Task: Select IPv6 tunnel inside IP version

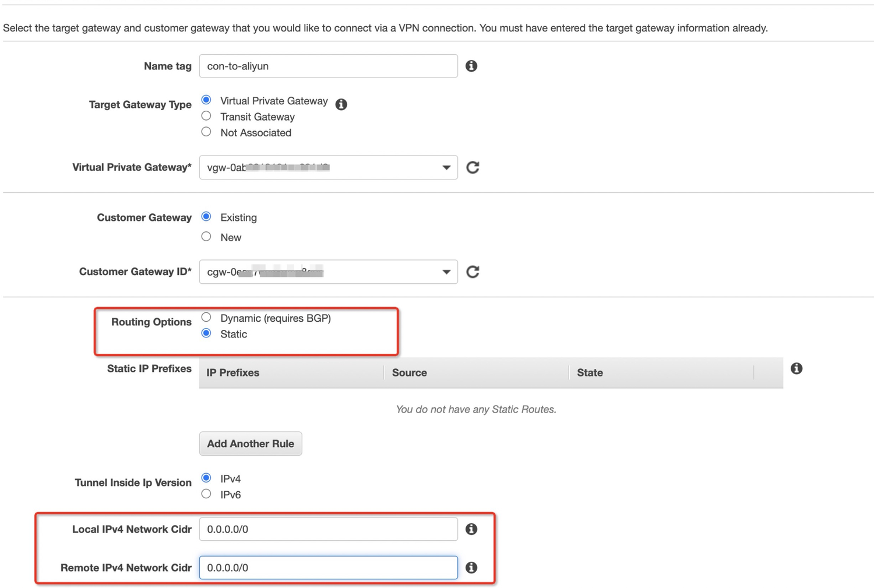Action: point(206,494)
